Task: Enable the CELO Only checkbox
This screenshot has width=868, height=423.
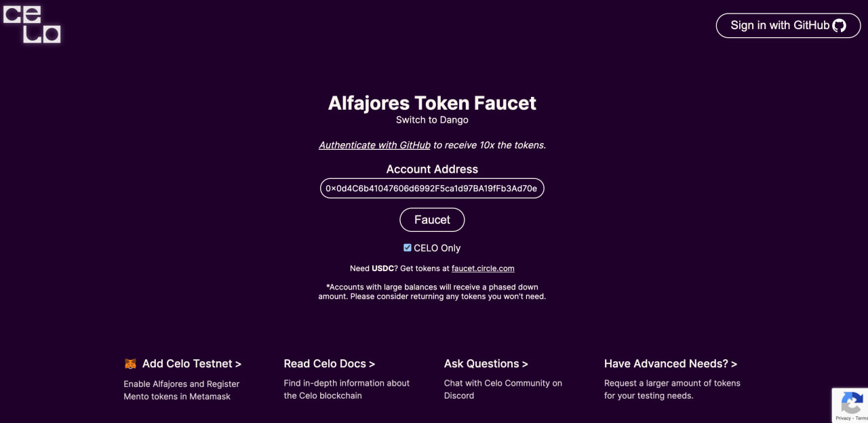Action: pos(407,247)
